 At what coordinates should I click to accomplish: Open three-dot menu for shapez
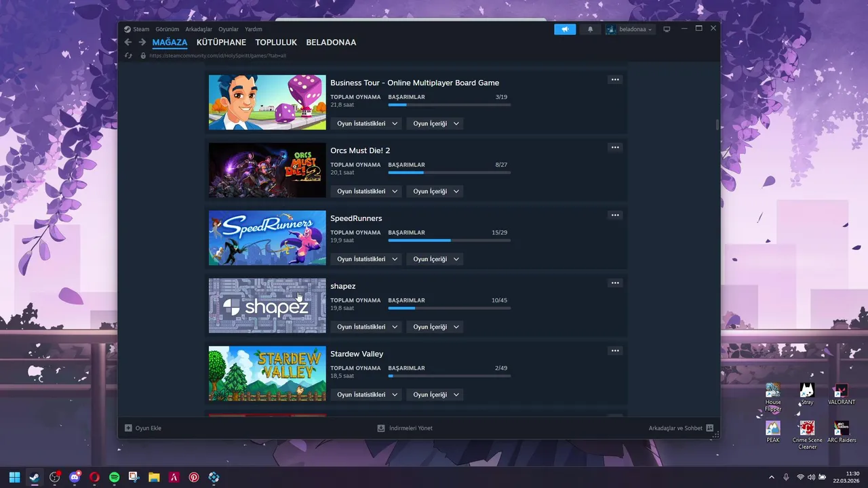coord(615,283)
